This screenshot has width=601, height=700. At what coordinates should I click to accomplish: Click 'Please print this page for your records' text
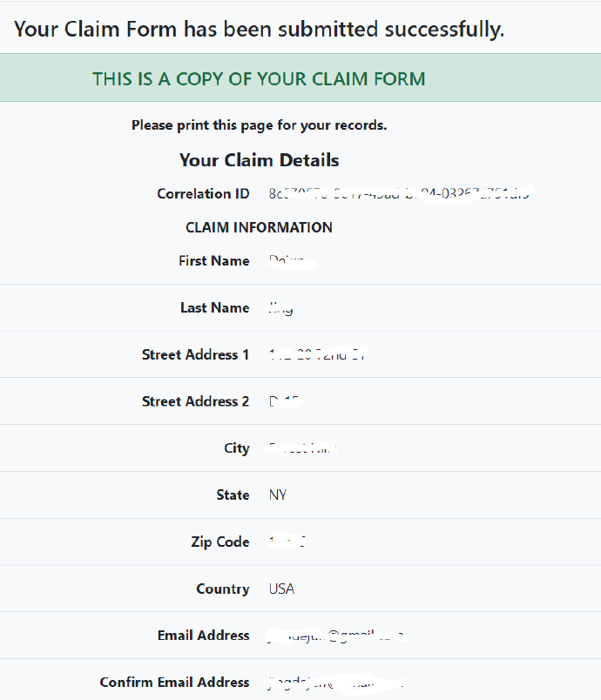pyautogui.click(x=259, y=125)
